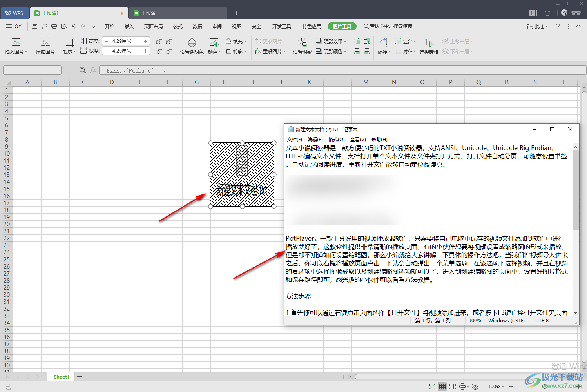
Task: Open the WPS File (文件) menu button
Action: [x=15, y=26]
